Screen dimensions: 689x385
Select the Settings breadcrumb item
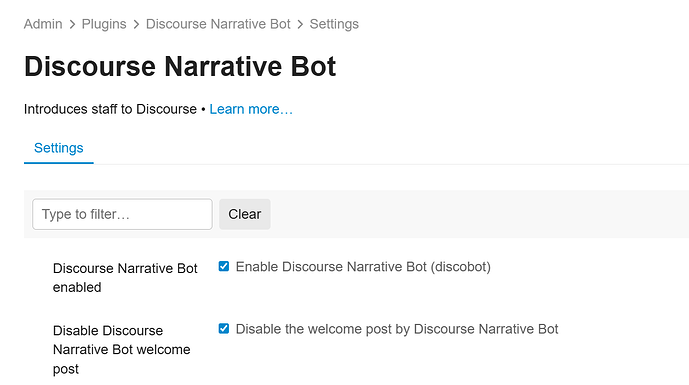click(x=334, y=24)
